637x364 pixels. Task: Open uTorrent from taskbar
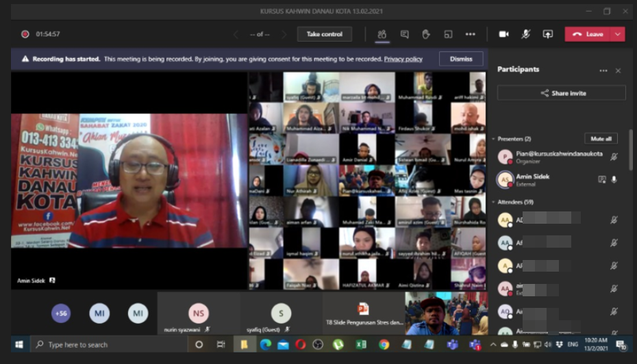point(338,345)
